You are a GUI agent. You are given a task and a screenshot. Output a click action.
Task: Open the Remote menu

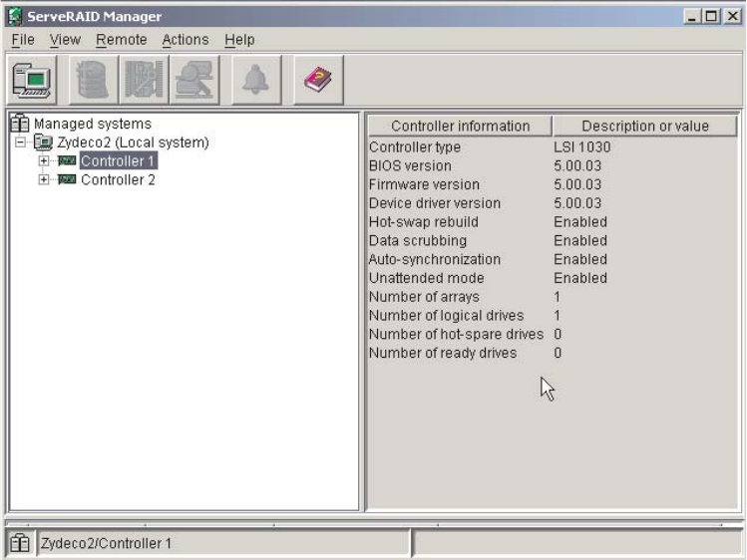tap(121, 40)
